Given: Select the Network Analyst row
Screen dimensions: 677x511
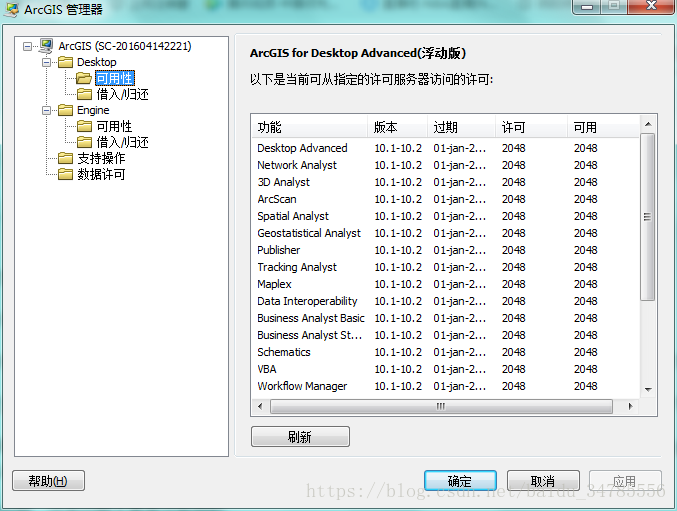Looking at the screenshot, I should [x=445, y=165].
